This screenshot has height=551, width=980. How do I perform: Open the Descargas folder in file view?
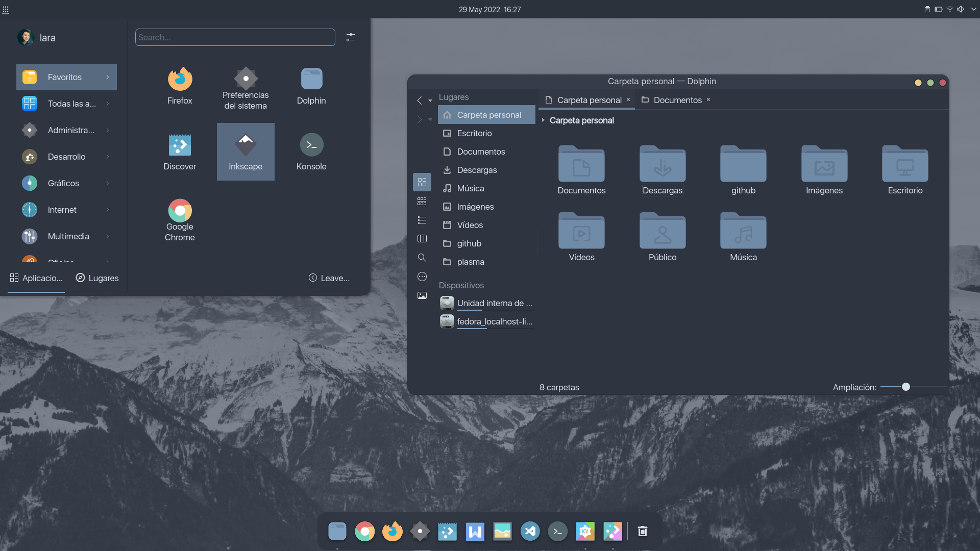[x=663, y=170]
